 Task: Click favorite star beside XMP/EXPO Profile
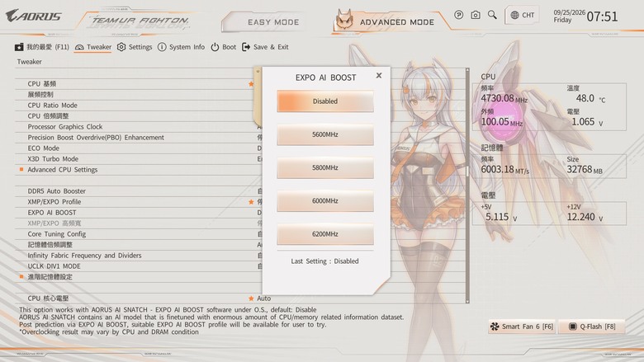[x=251, y=202]
